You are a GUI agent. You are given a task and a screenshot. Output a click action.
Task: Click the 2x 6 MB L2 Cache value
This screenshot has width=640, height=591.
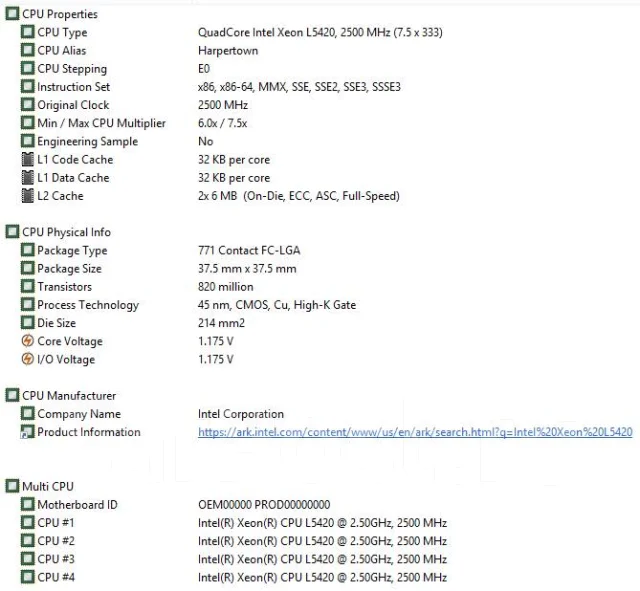point(298,196)
